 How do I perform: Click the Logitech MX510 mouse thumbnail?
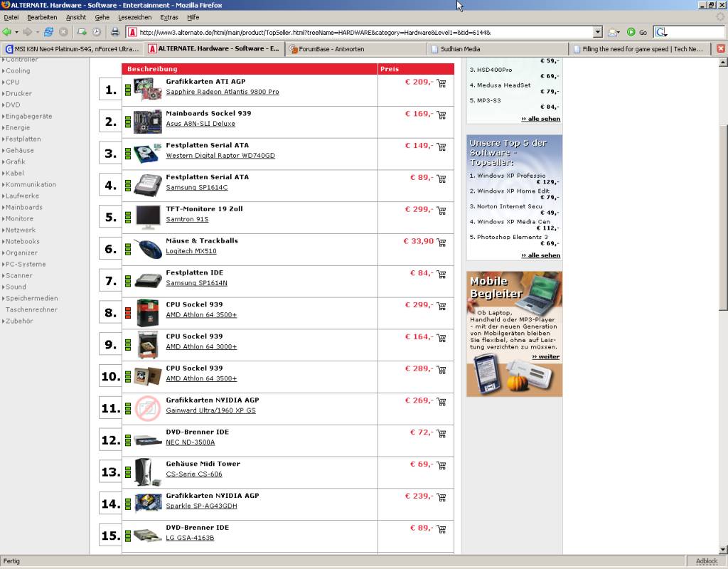[148, 249]
